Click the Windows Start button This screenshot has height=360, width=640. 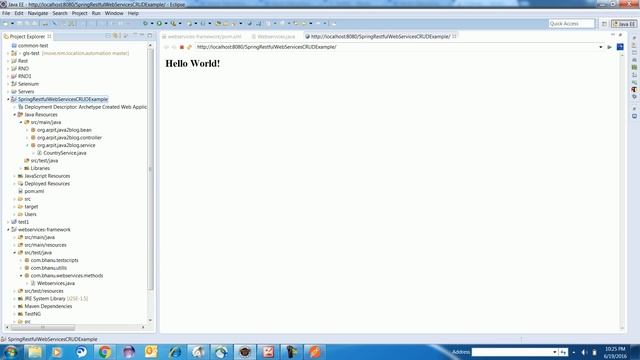click(x=10, y=352)
